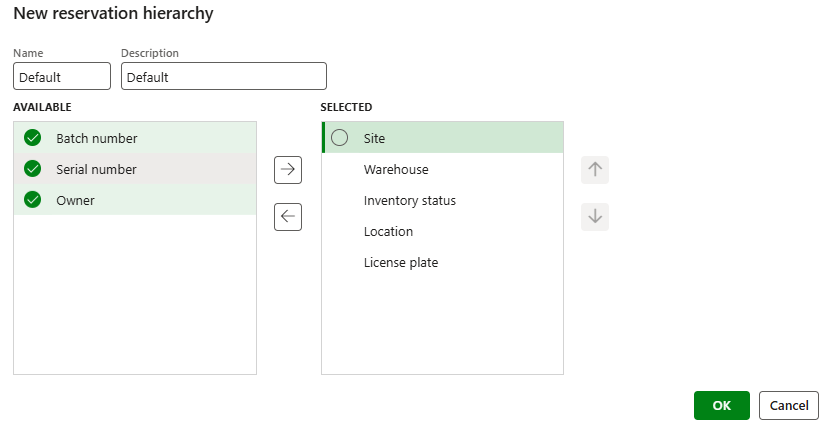The width and height of the screenshot is (830, 447).
Task: Select License plate in Selected list
Action: [401, 262]
